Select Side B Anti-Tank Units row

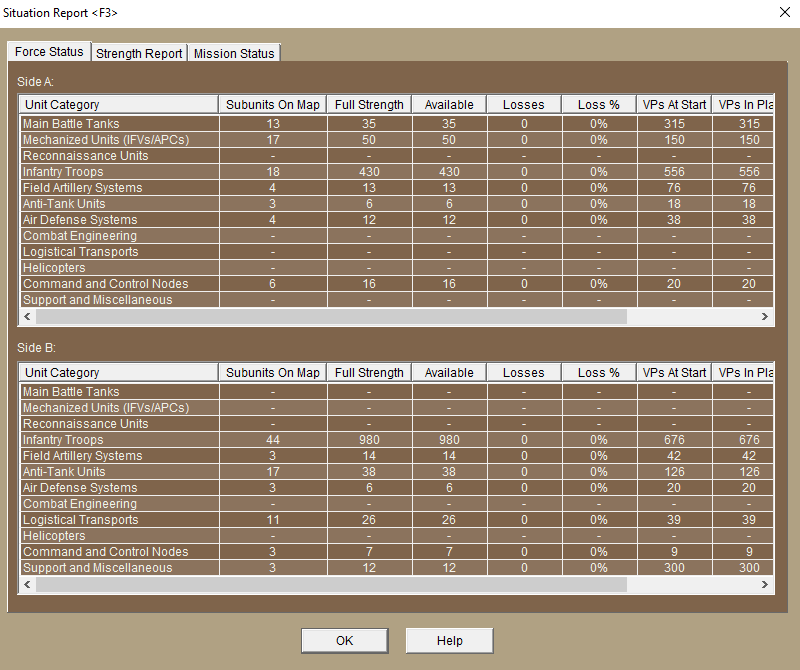click(x=396, y=472)
